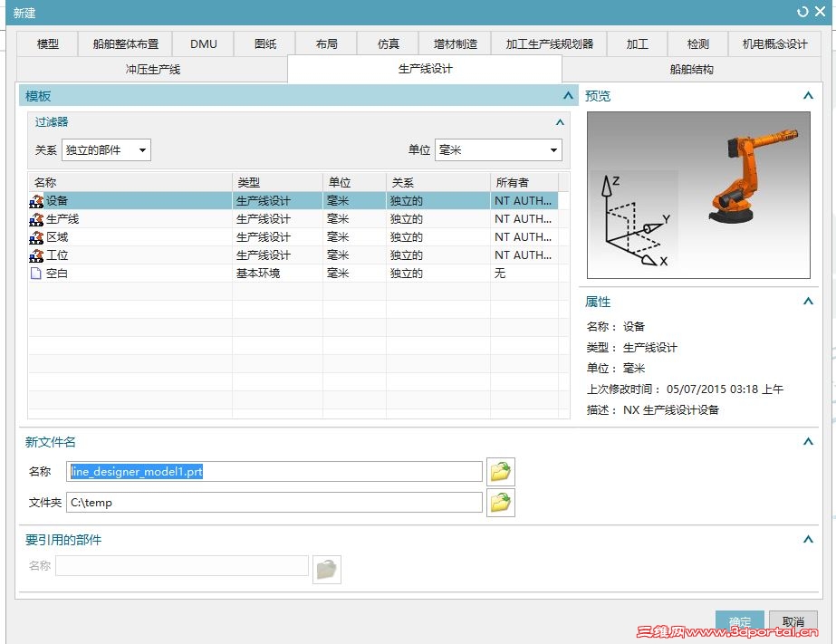Click the 描述: NX 生产线设计设备 property text
This screenshot has width=836, height=644.
tap(653, 410)
